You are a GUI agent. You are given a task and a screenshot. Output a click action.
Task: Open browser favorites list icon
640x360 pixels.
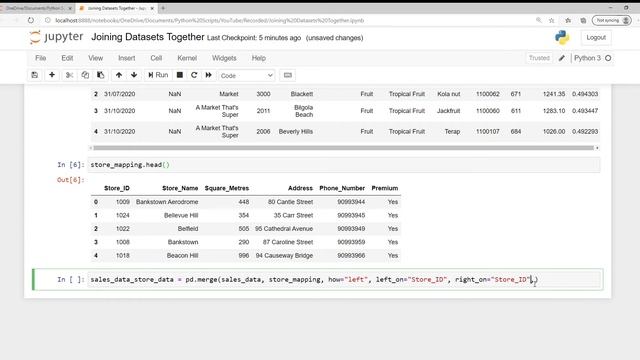568,20
